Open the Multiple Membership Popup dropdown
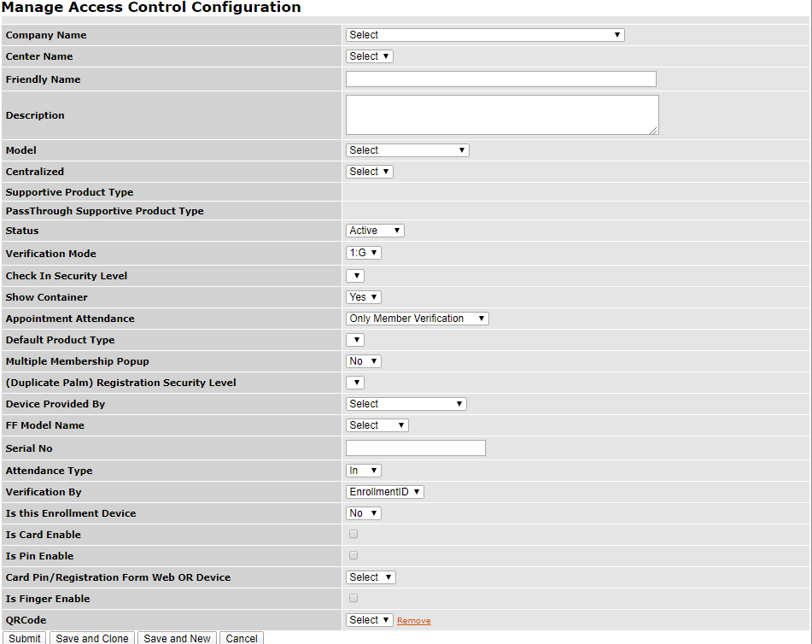 tap(364, 361)
